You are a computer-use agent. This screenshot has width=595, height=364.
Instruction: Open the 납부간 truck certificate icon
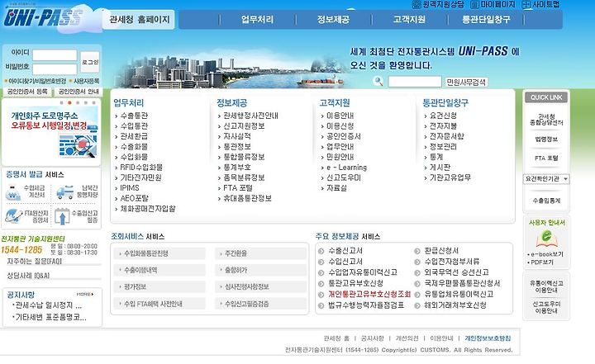point(65,191)
